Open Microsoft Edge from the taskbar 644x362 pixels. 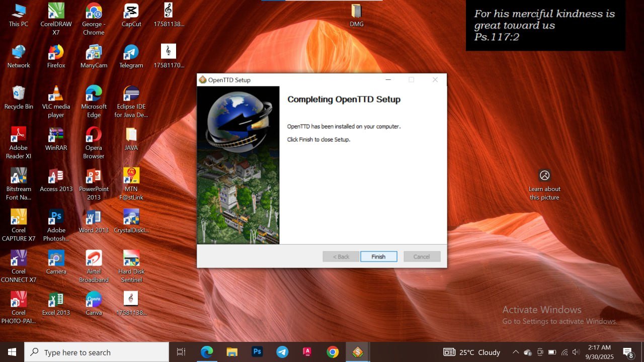click(207, 352)
